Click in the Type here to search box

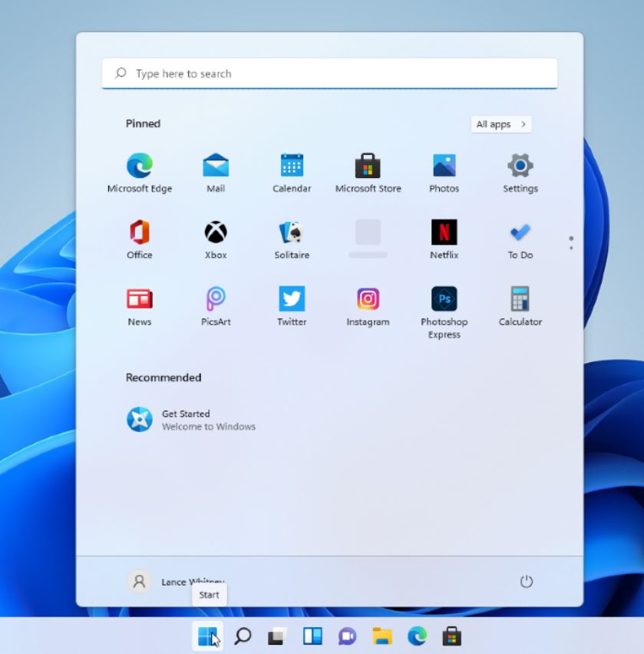tap(329, 74)
